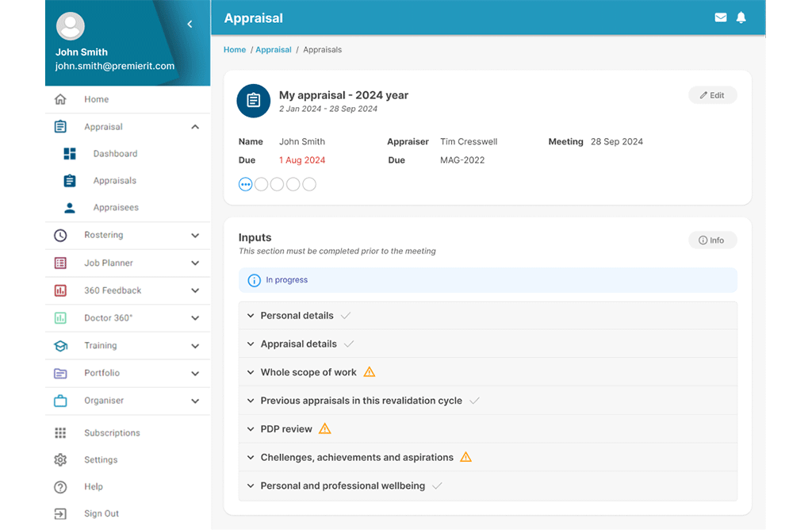This screenshot has height=530, width=812.
Task: Click the Doctor 360° green chart icon
Action: [x=60, y=317]
